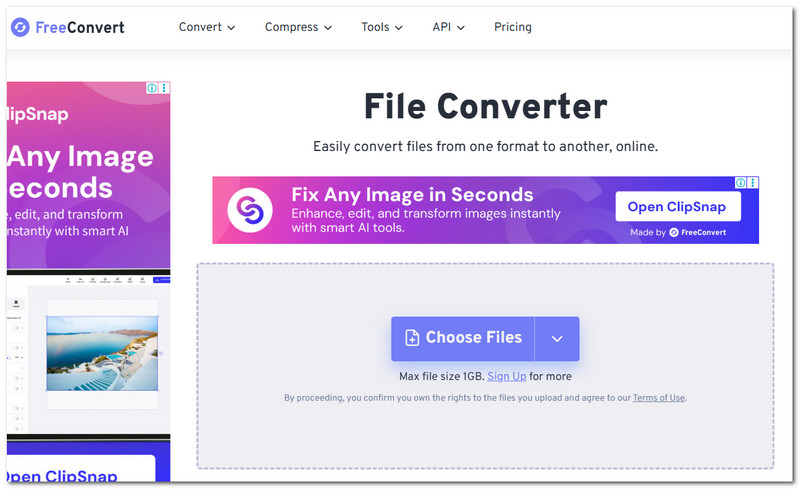Viewport: 800px width, 489px height.
Task: Open the Terms of Use link
Action: [x=659, y=398]
